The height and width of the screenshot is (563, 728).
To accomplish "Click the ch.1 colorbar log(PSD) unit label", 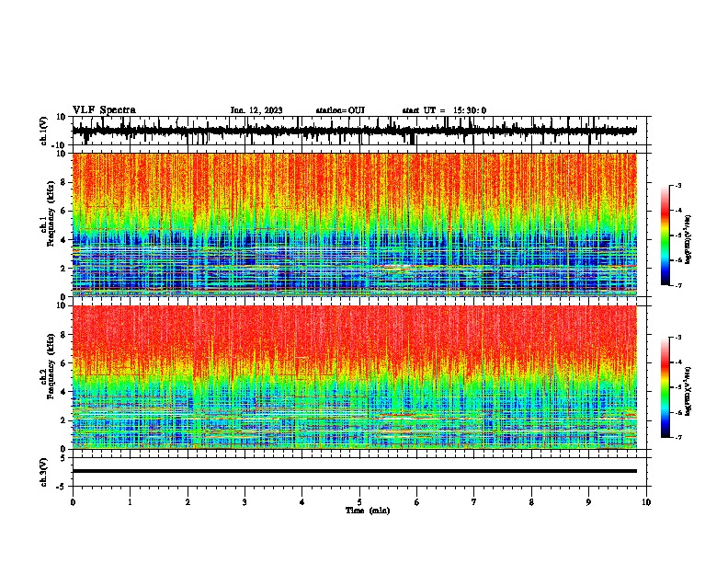I will pos(688,240).
